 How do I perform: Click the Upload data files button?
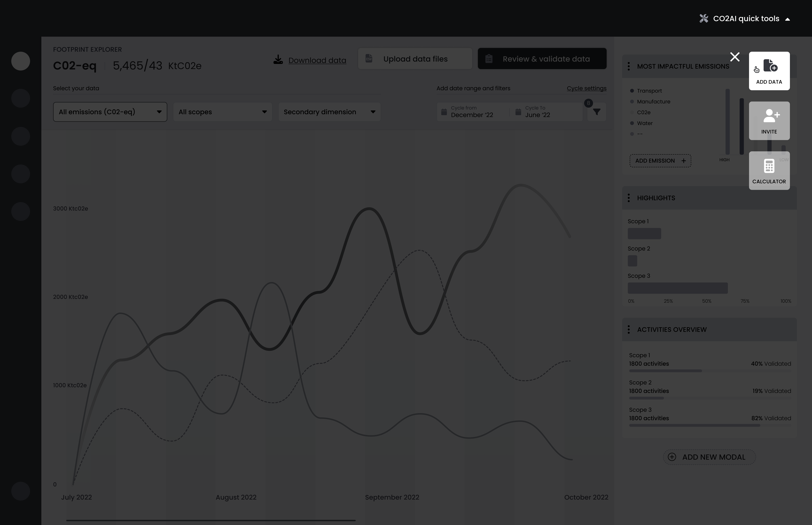click(x=415, y=59)
